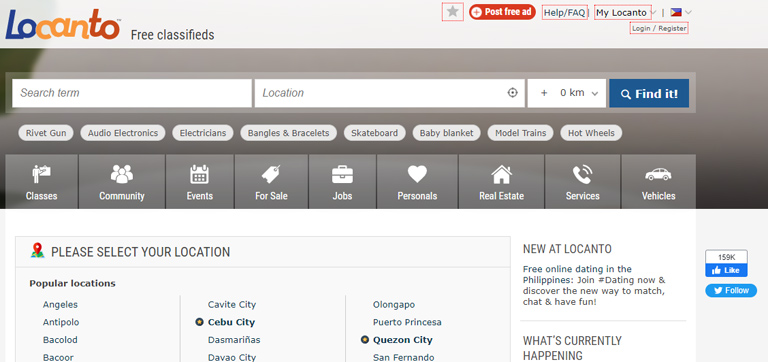Select the Rivet Gun suggestion tag
The height and width of the screenshot is (362, 768).
(46, 133)
